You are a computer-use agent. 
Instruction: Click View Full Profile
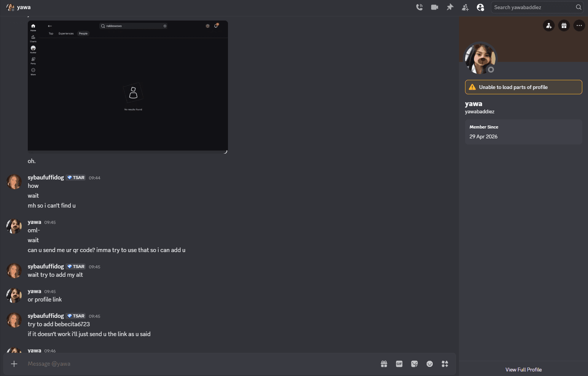pos(523,370)
